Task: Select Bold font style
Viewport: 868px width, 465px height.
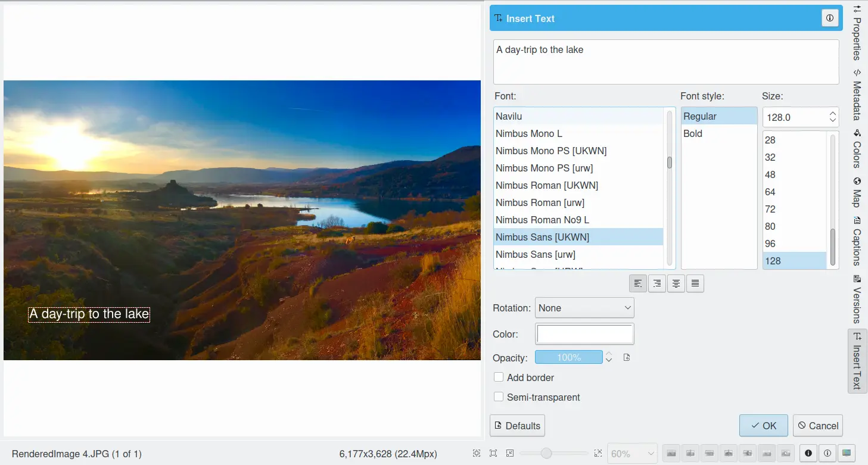Action: [693, 133]
